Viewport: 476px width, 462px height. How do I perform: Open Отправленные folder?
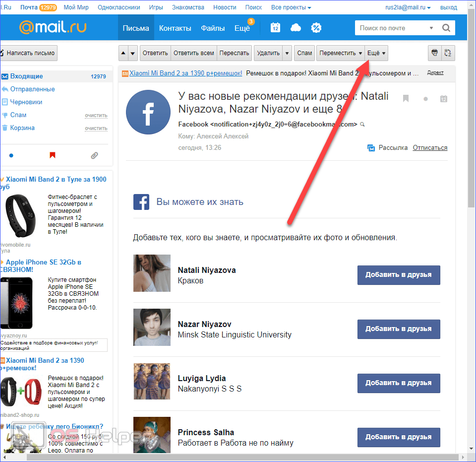coord(33,89)
